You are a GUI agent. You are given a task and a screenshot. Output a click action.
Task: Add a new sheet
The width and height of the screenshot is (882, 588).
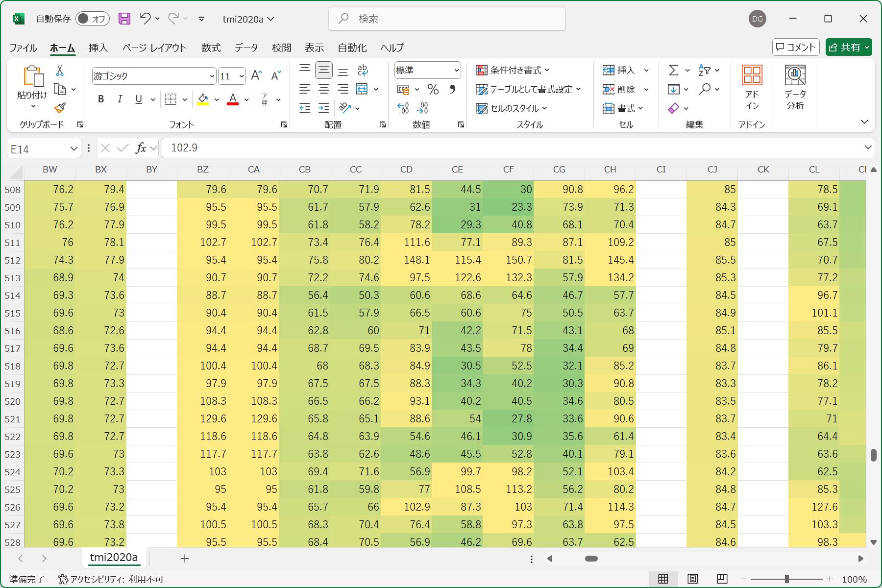tap(185, 558)
